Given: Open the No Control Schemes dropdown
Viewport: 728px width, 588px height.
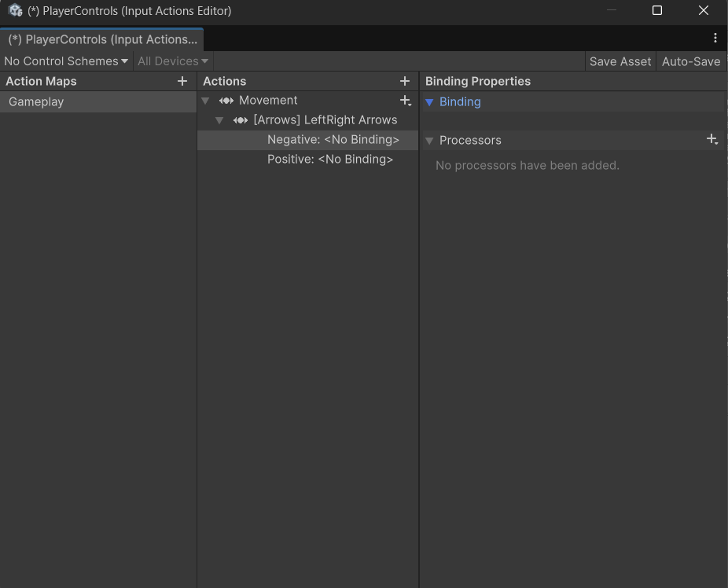Looking at the screenshot, I should click(66, 61).
